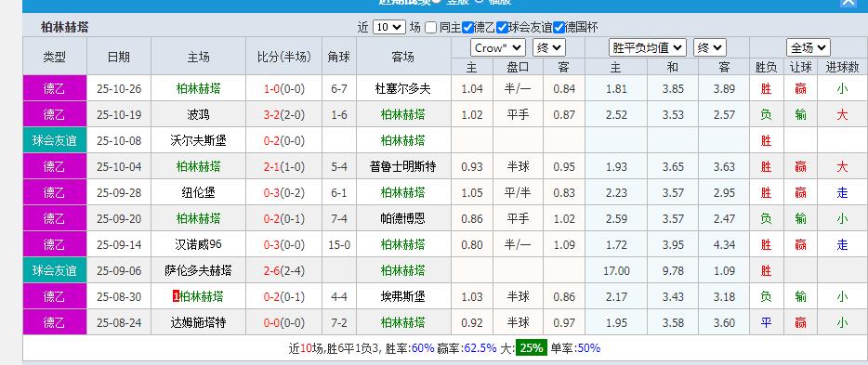The height and width of the screenshot is (365, 868).
Task: Click the 客场 column header
Action: pyautogui.click(x=403, y=57)
